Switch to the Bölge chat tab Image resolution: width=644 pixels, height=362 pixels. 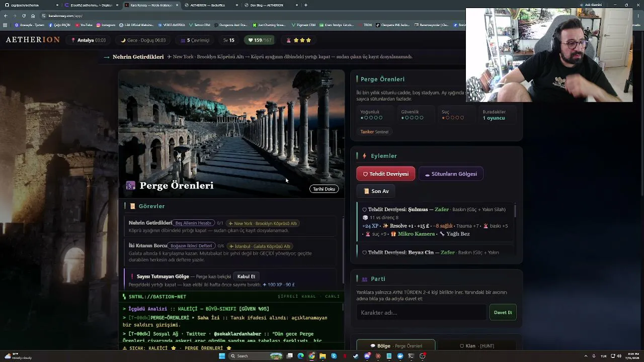tap(396, 346)
